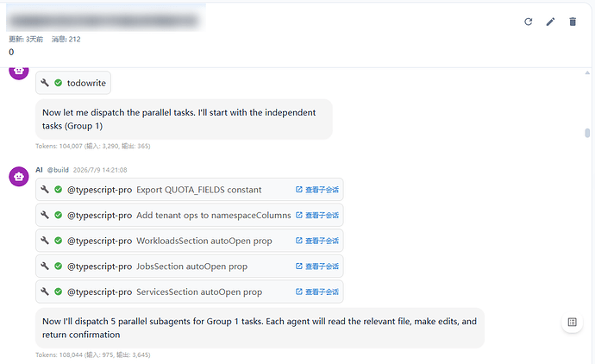595x364 pixels.
Task: Expand WorkloadsSection autoOpen prop task row
Action: tap(190, 241)
